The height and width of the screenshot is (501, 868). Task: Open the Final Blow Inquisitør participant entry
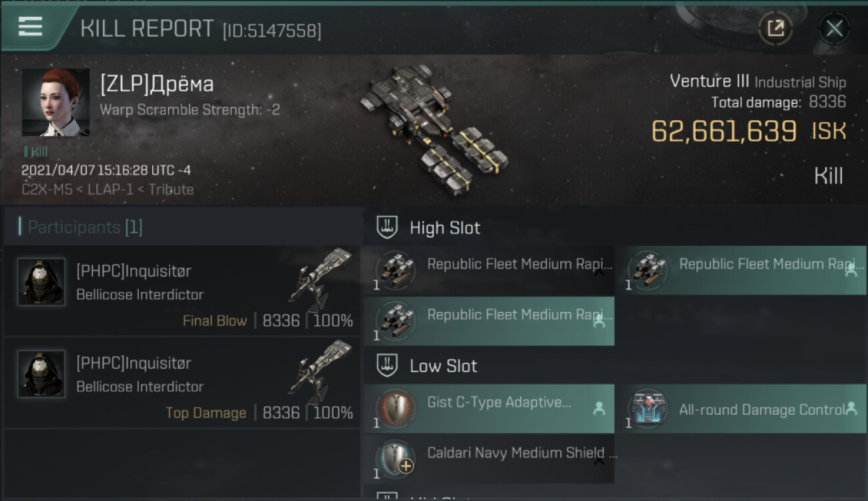point(182,291)
